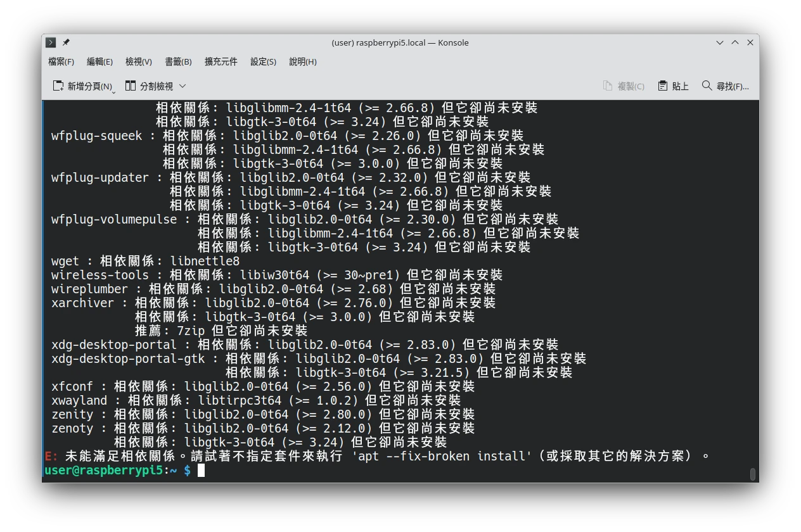The height and width of the screenshot is (532, 801).
Task: Maximize the Konsole window
Action: click(x=735, y=42)
